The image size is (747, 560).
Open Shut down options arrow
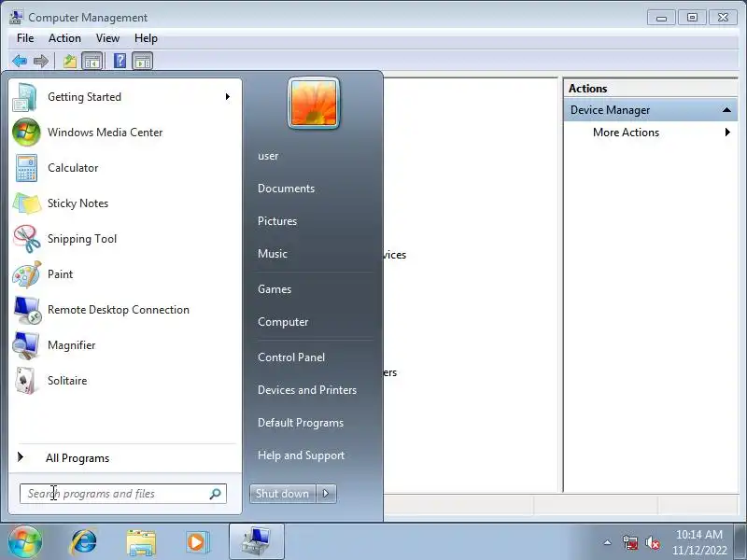click(x=326, y=494)
